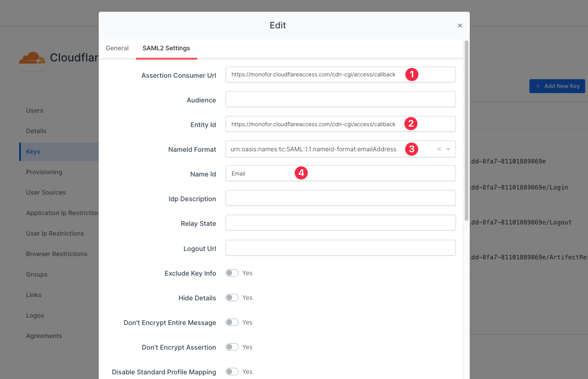Switch to the General tab

click(x=117, y=48)
